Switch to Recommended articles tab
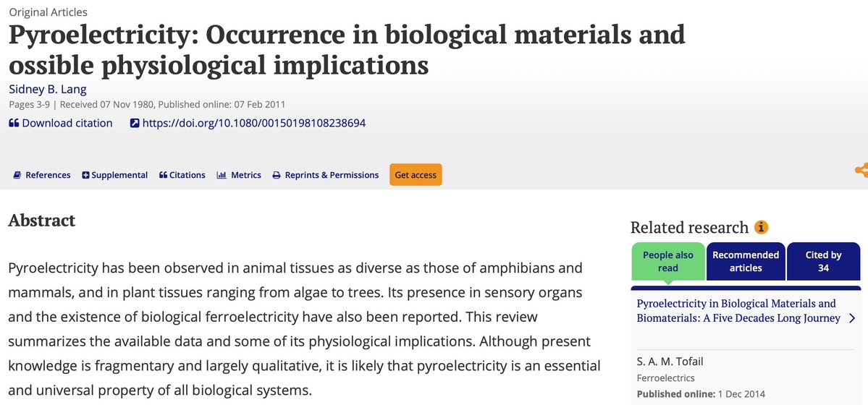 click(x=746, y=261)
